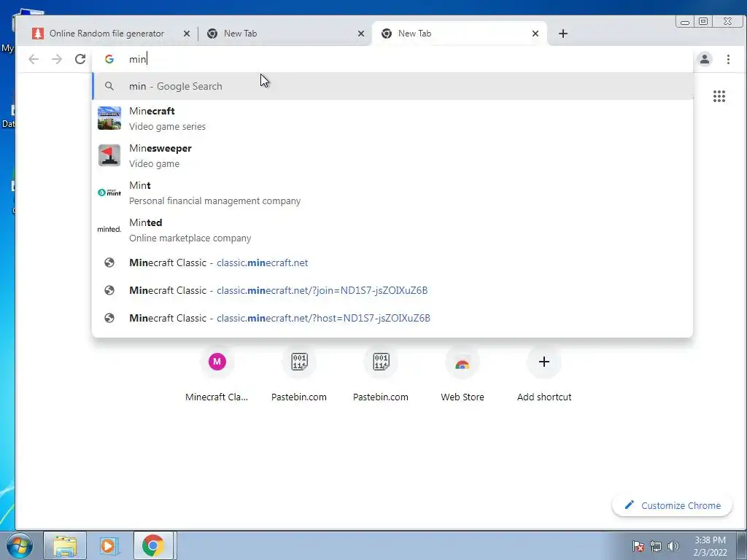
Task: Select the Minesweeper video game suggestion
Action: pyautogui.click(x=392, y=156)
